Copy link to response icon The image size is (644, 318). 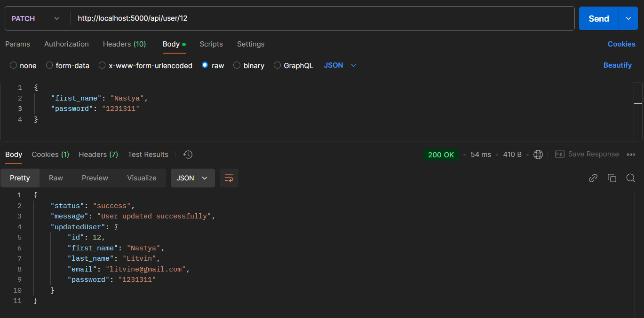(x=593, y=178)
